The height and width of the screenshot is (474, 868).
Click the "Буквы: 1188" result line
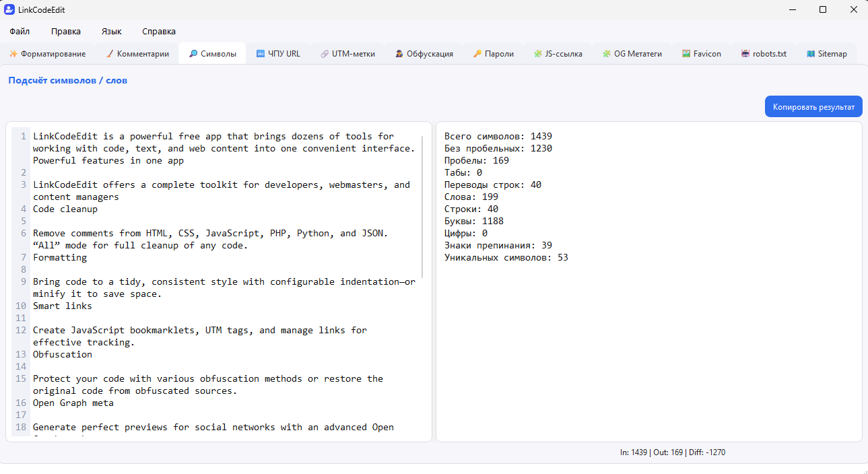[474, 221]
